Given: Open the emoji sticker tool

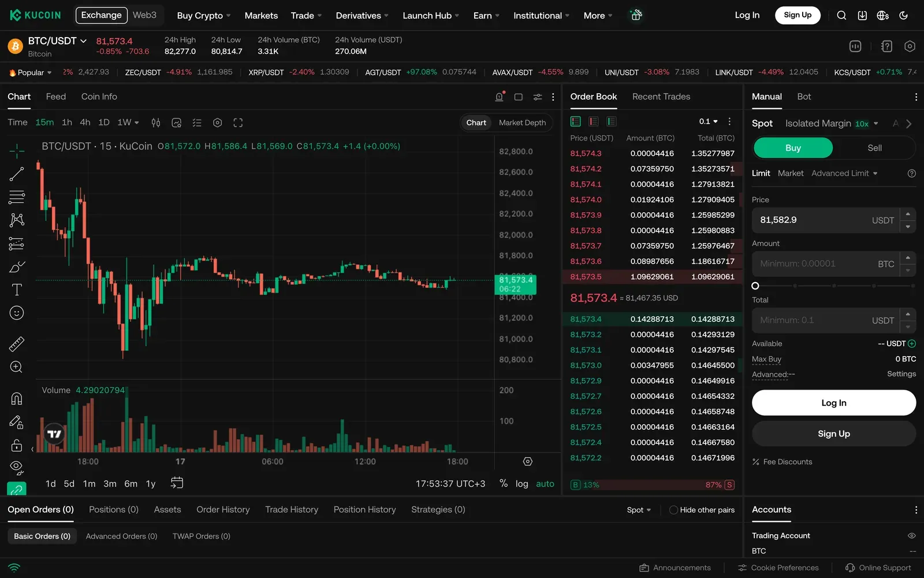Looking at the screenshot, I should point(17,313).
